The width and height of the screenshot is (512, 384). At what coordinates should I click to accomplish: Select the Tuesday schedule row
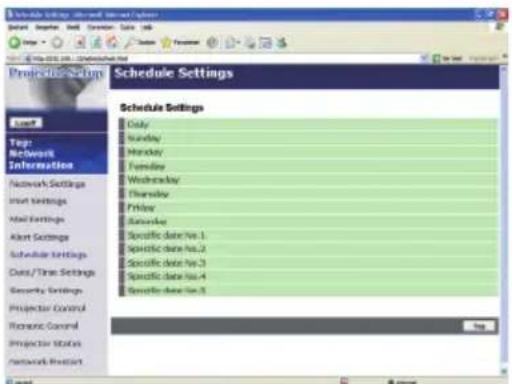[308, 166]
